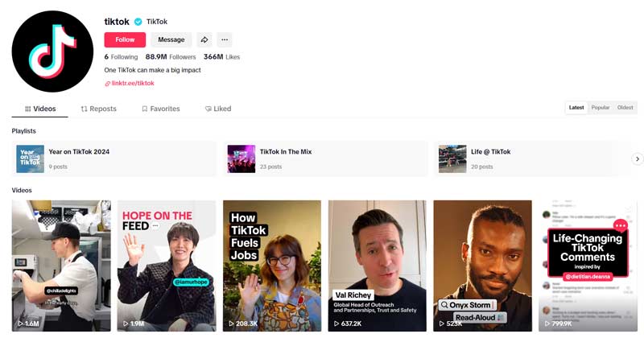This screenshot has height=338, width=644.
Task: Switch to the Reposts tab
Action: pos(98,109)
